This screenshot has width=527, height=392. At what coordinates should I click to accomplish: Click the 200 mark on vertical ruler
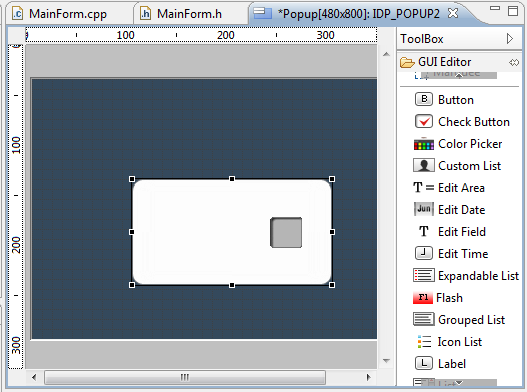point(16,245)
